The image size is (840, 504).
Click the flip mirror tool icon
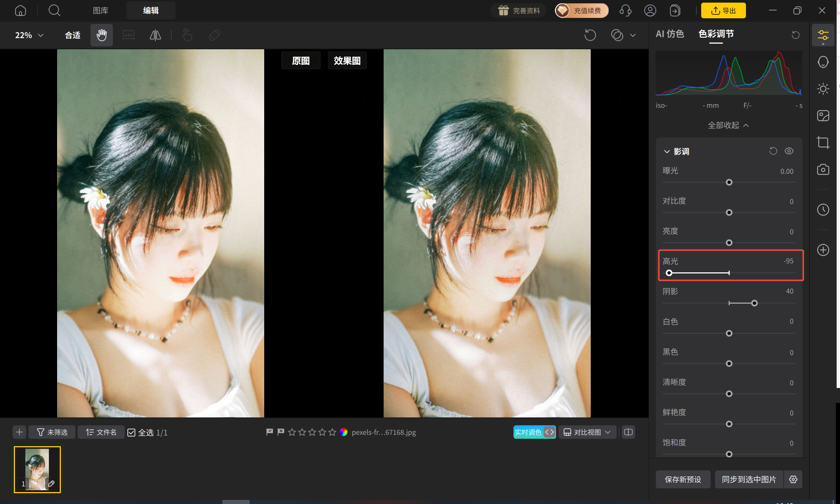155,35
